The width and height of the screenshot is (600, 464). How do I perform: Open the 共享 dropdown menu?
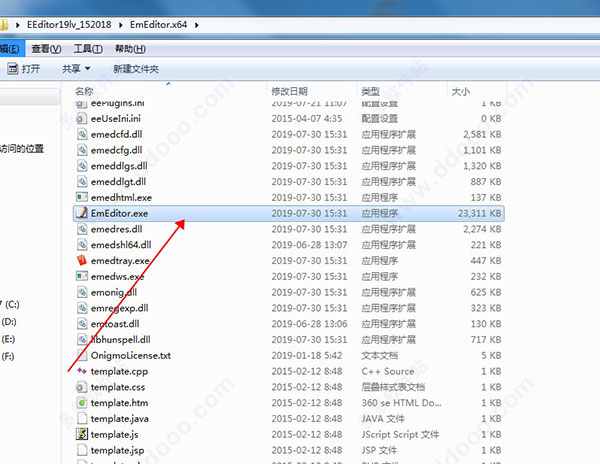click(76, 69)
